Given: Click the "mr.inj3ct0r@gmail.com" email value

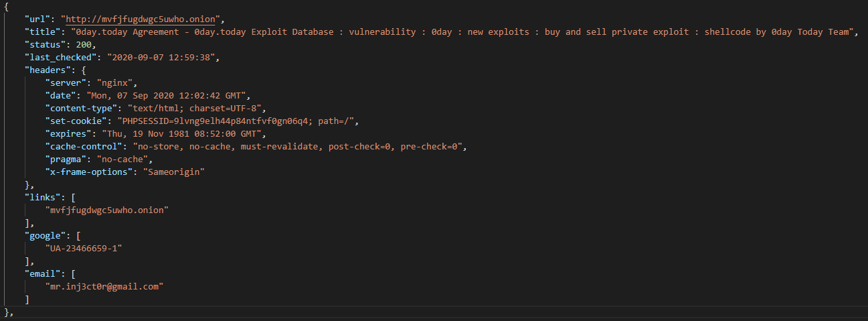Looking at the screenshot, I should click(104, 287).
